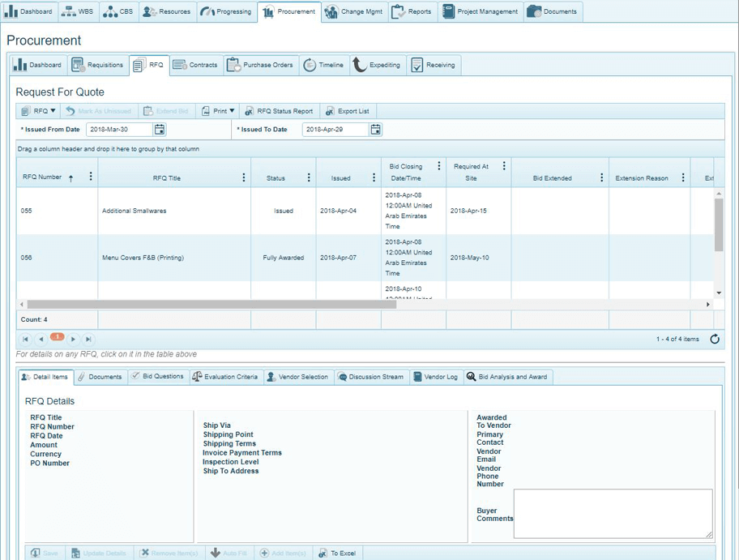Viewport: 739px width, 560px height.
Task: Open column menu for RFQ Title
Action: coord(244,177)
